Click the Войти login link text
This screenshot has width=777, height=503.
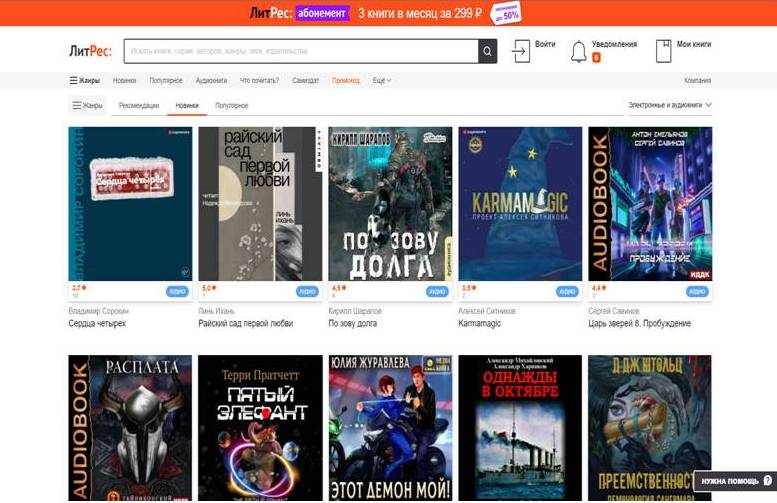click(545, 44)
